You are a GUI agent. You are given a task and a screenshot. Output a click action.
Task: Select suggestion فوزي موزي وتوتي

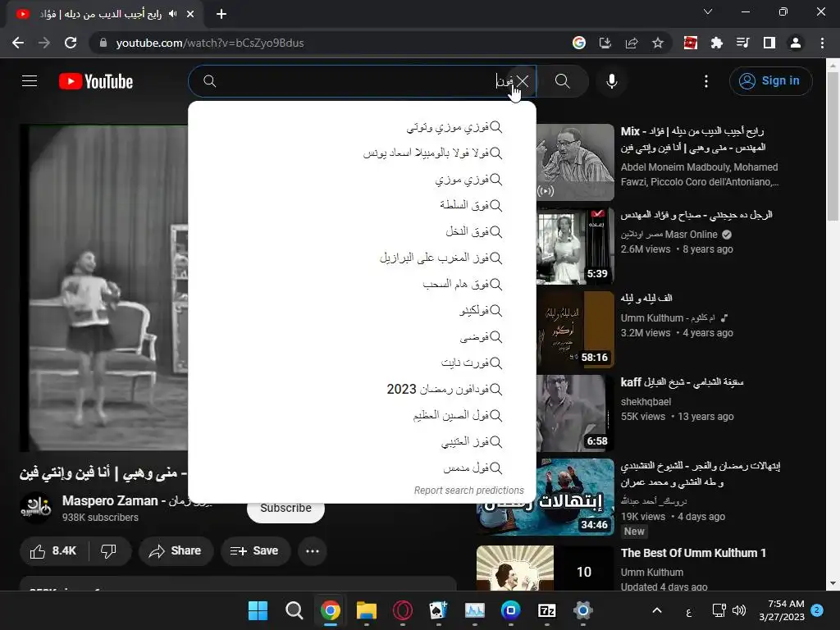[x=362, y=127]
